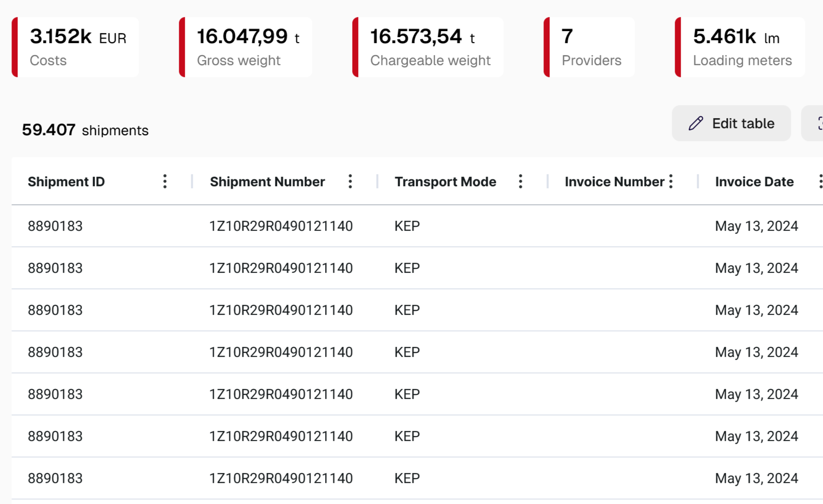This screenshot has width=823, height=504.
Task: Sort by Transport Mode column header
Action: 445,182
